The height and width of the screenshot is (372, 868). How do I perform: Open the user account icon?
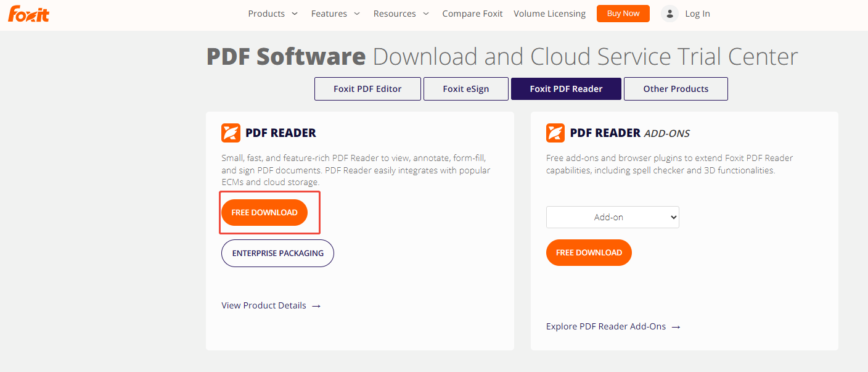(669, 13)
